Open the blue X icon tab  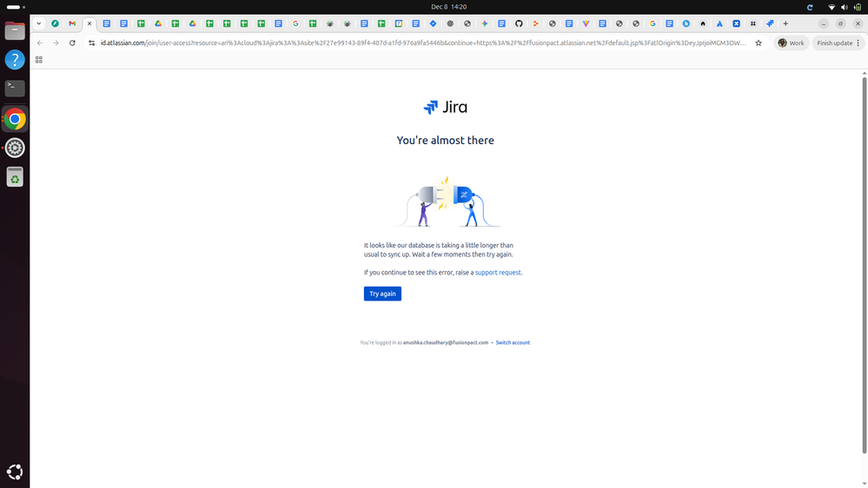736,23
